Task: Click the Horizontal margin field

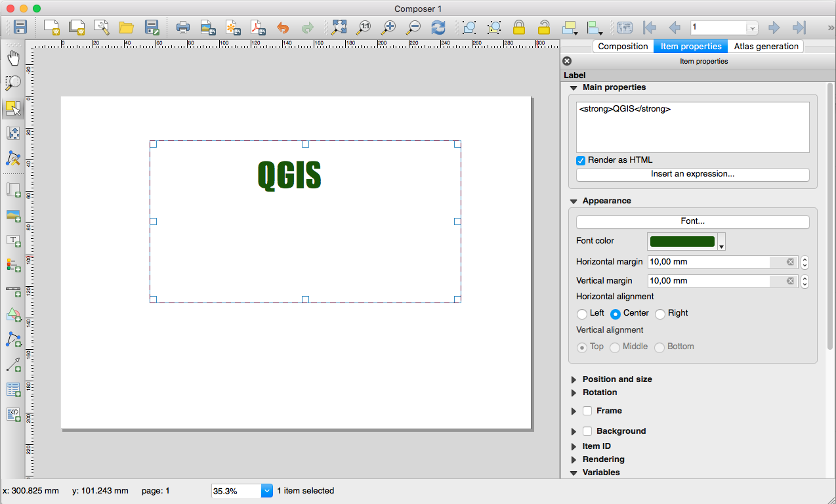Action: coord(722,262)
